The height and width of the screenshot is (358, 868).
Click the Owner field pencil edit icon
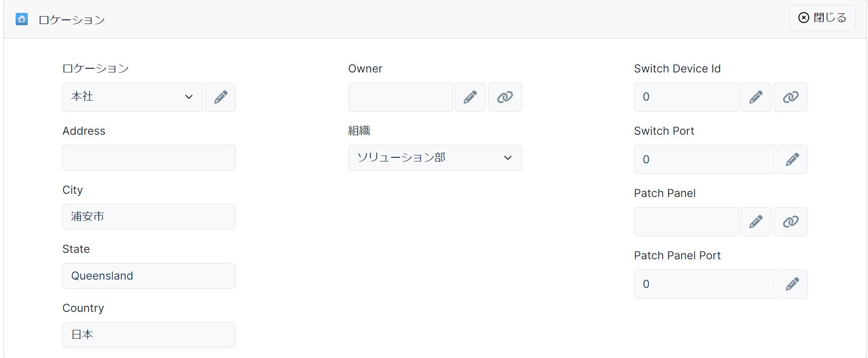(x=470, y=97)
